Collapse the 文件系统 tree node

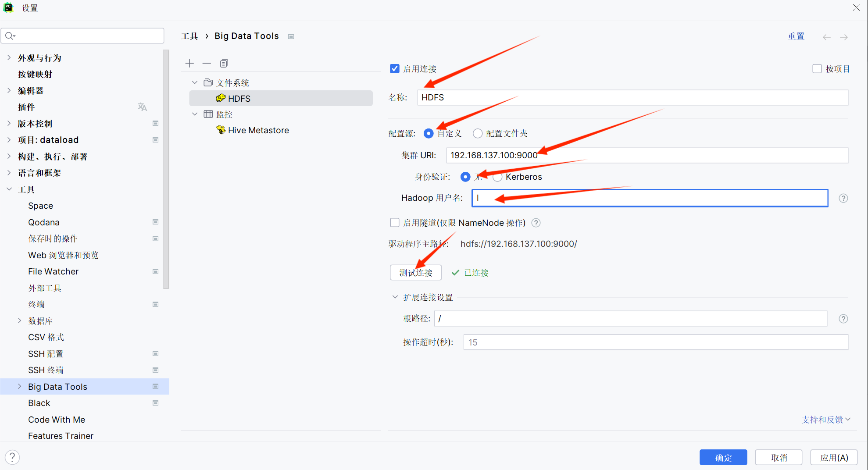pos(195,82)
